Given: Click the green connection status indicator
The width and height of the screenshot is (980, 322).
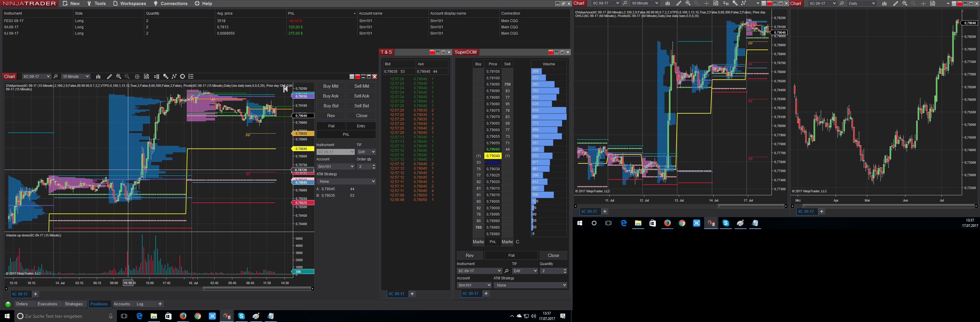Looking at the screenshot, I should coord(8,304).
